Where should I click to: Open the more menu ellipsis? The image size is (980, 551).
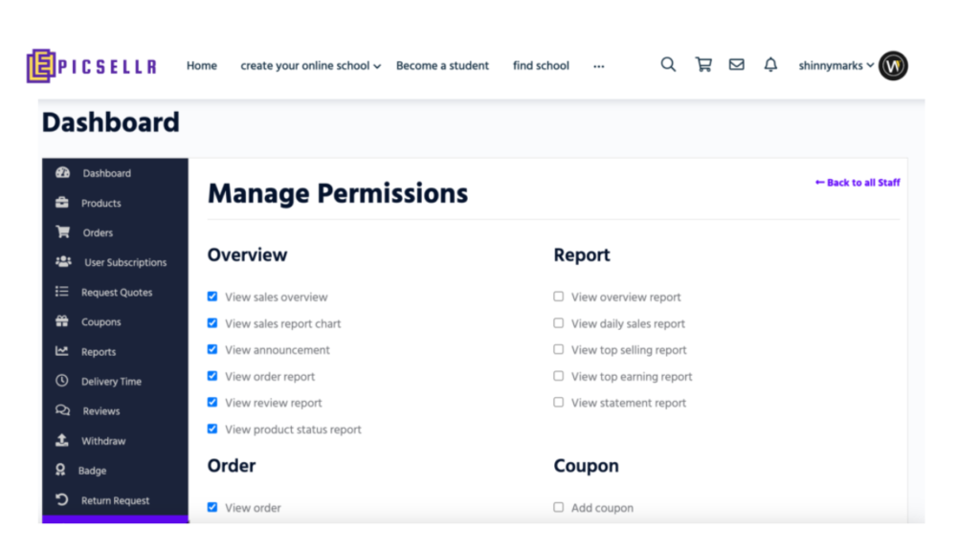(599, 66)
